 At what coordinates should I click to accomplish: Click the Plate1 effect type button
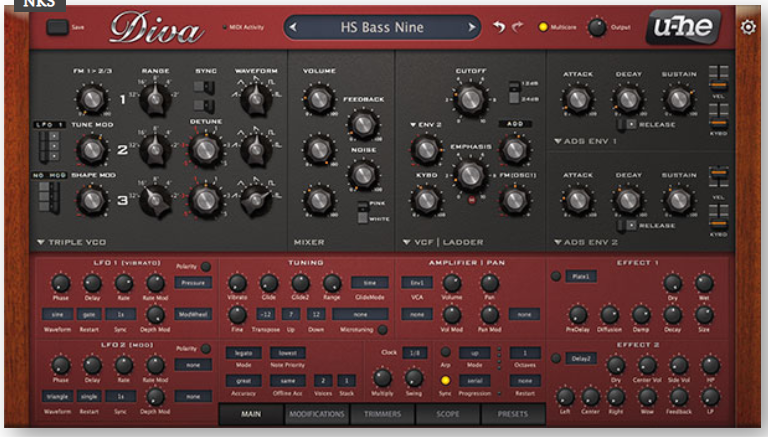579,276
